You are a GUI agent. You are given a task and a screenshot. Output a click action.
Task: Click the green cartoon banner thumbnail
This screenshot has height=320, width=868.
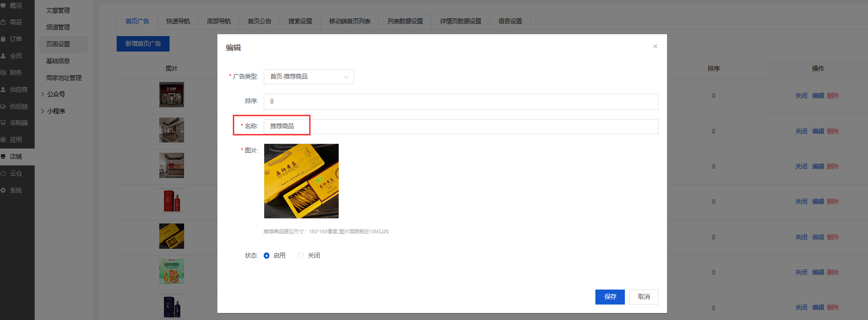(x=171, y=271)
